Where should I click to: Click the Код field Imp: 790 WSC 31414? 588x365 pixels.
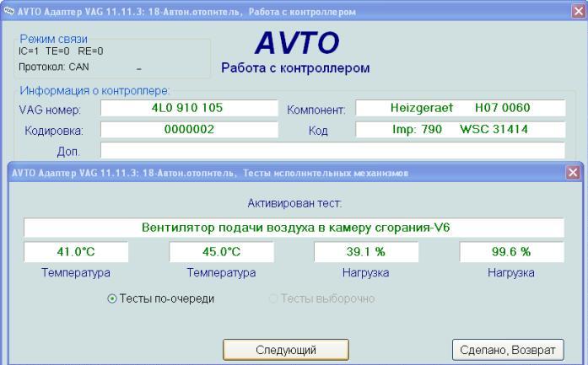460,130
